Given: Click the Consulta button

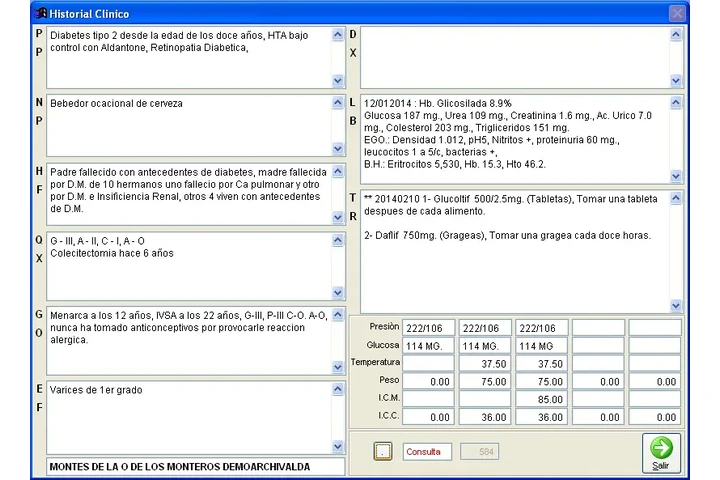Looking at the screenshot, I should point(427,452).
